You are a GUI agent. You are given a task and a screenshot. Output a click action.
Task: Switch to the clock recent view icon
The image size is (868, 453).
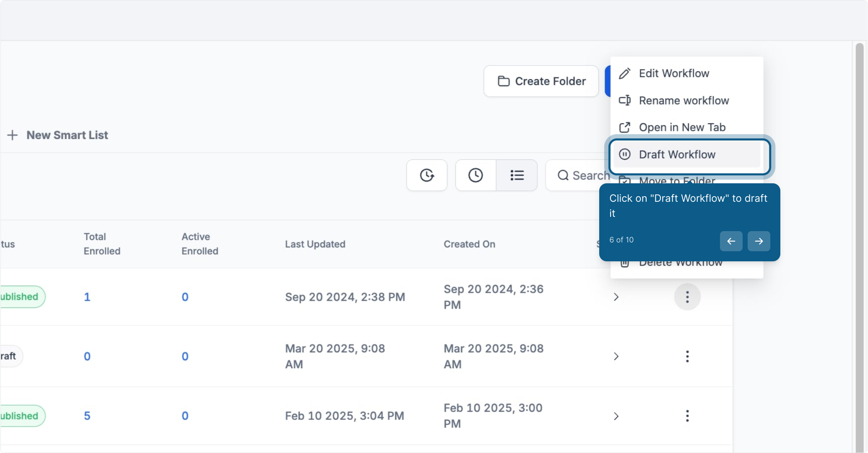[x=476, y=175]
